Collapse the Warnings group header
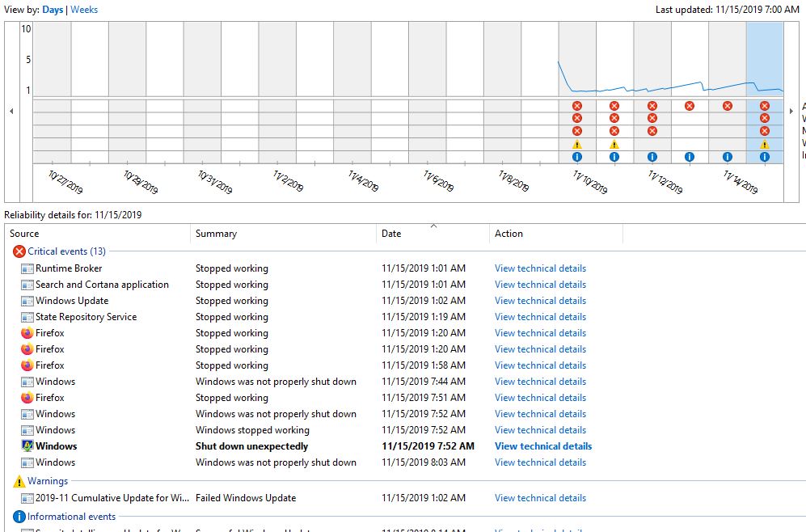 coord(48,481)
